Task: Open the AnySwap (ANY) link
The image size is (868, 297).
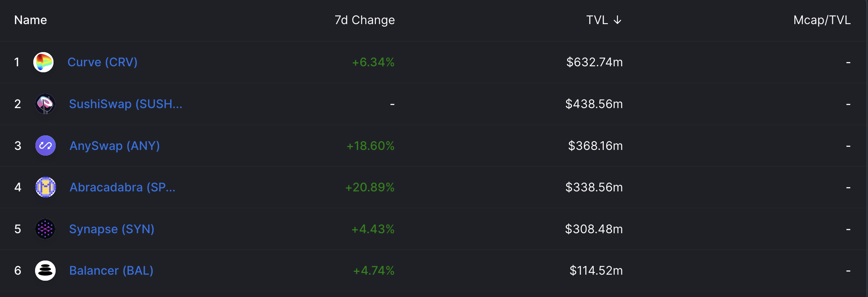Action: click(115, 146)
